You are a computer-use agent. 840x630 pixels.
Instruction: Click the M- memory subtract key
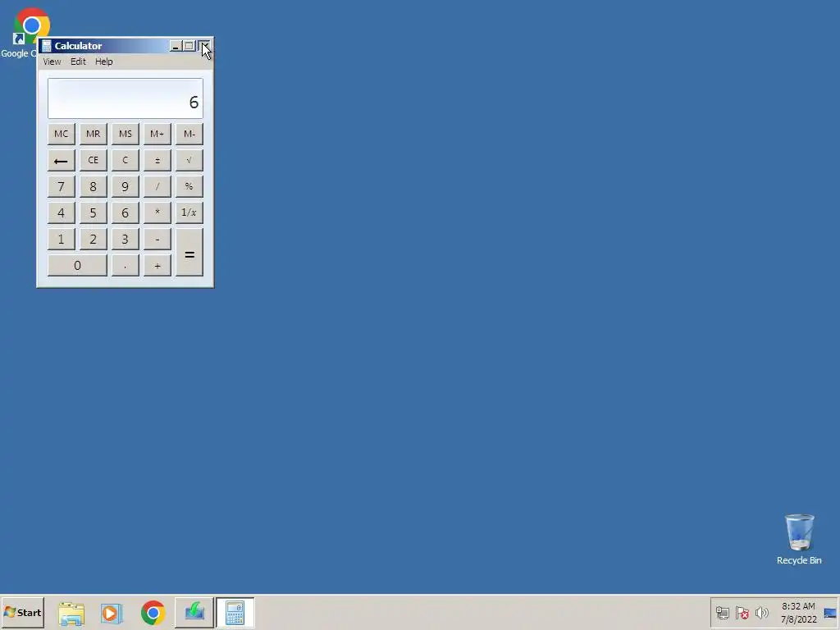pyautogui.click(x=189, y=134)
